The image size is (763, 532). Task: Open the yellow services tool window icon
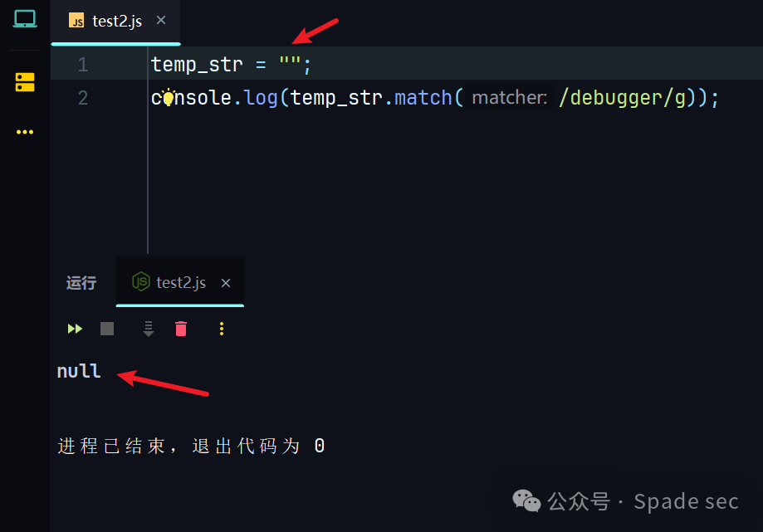pos(23,82)
